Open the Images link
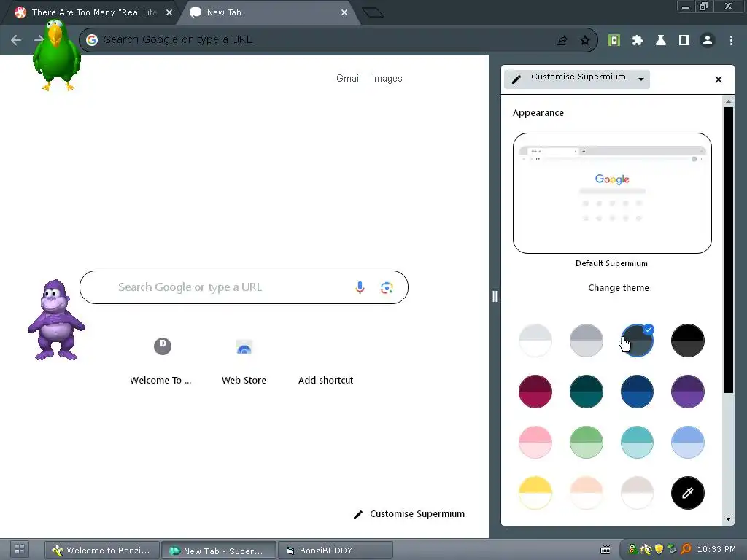747x560 pixels. pos(387,79)
